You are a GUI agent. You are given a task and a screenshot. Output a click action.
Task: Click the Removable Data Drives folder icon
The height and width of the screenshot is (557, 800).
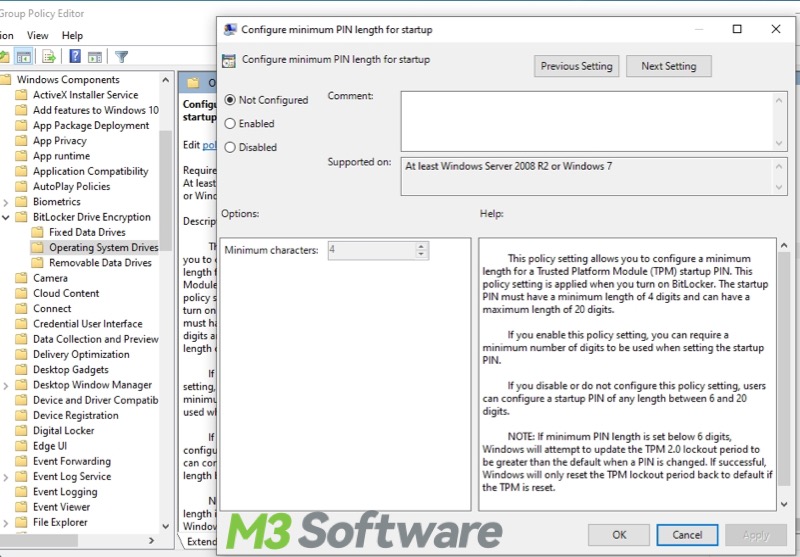point(37,263)
